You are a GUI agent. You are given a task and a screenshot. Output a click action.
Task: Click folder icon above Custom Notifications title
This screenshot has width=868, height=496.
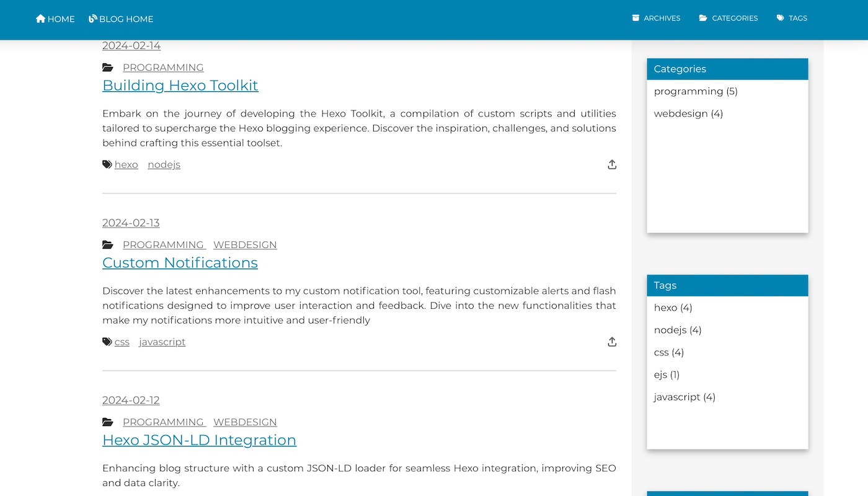click(108, 245)
